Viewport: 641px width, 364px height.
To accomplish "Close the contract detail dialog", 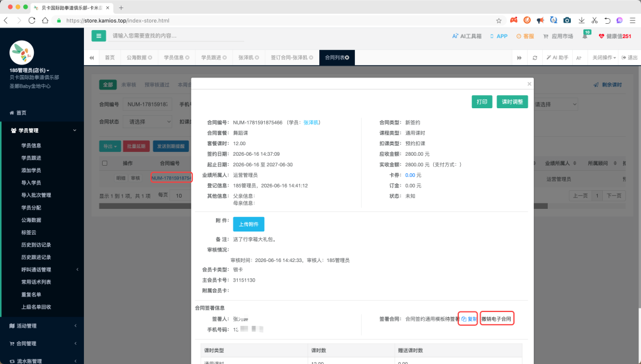I will coord(530,84).
